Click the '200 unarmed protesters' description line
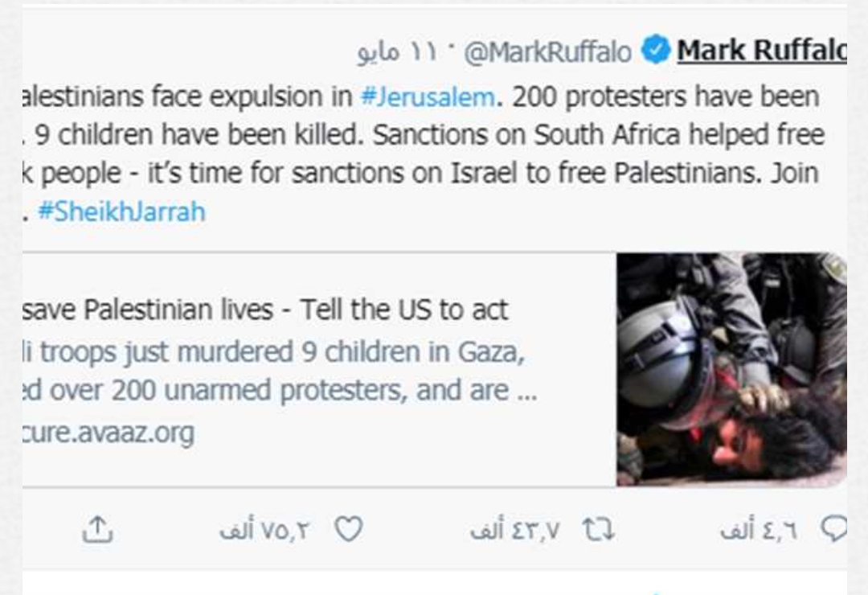The image size is (868, 595). [x=280, y=391]
